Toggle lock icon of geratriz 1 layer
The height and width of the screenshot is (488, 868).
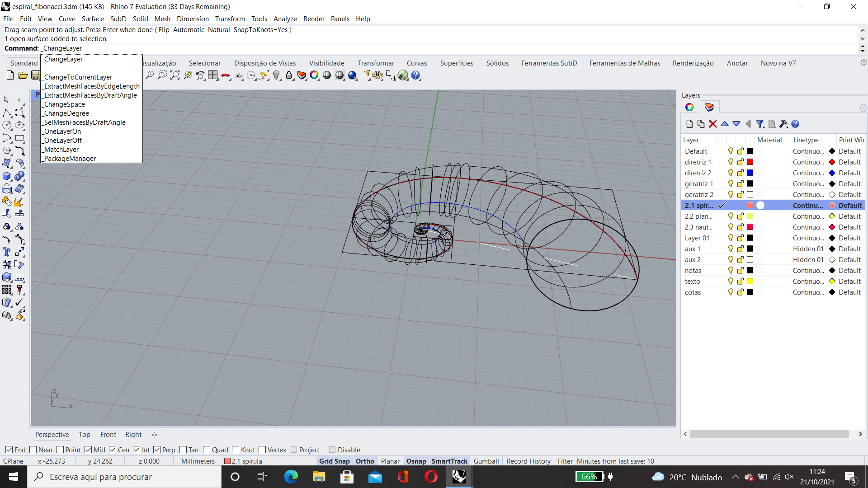(x=741, y=183)
